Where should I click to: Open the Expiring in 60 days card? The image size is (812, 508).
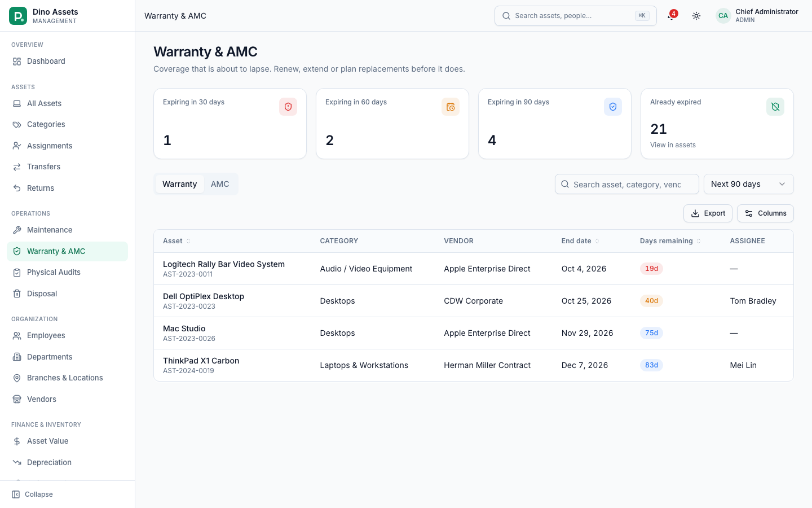[392, 124]
